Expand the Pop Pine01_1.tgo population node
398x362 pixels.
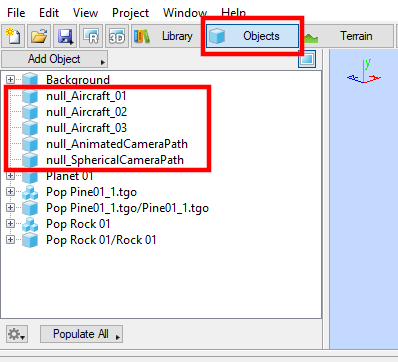[10, 191]
